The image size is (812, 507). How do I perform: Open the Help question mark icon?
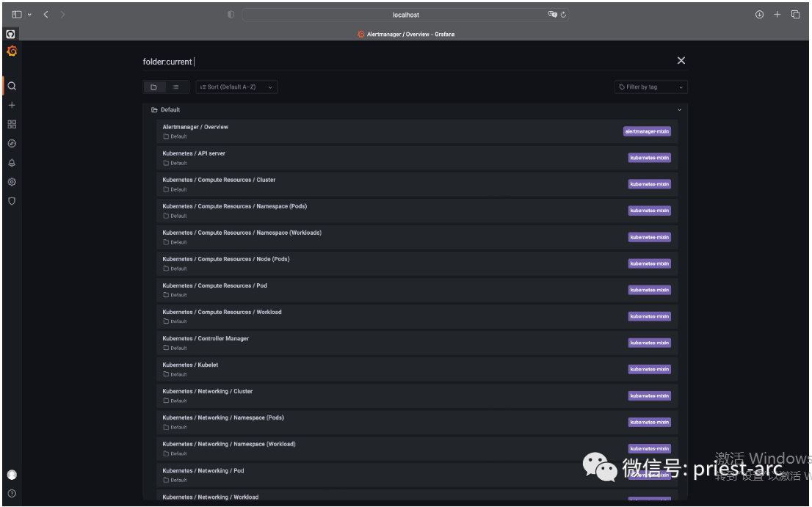[x=12, y=494]
